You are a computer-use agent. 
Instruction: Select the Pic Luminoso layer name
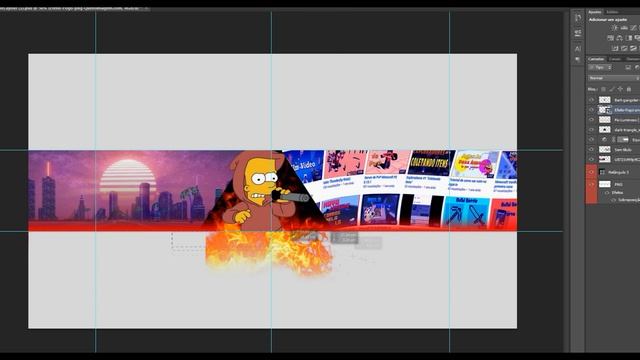626,120
